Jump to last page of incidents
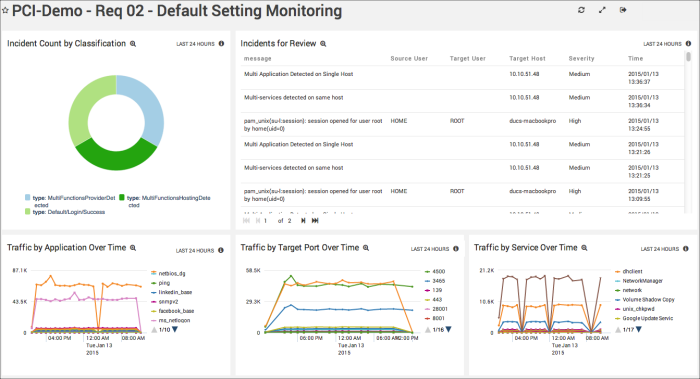 tap(315, 221)
